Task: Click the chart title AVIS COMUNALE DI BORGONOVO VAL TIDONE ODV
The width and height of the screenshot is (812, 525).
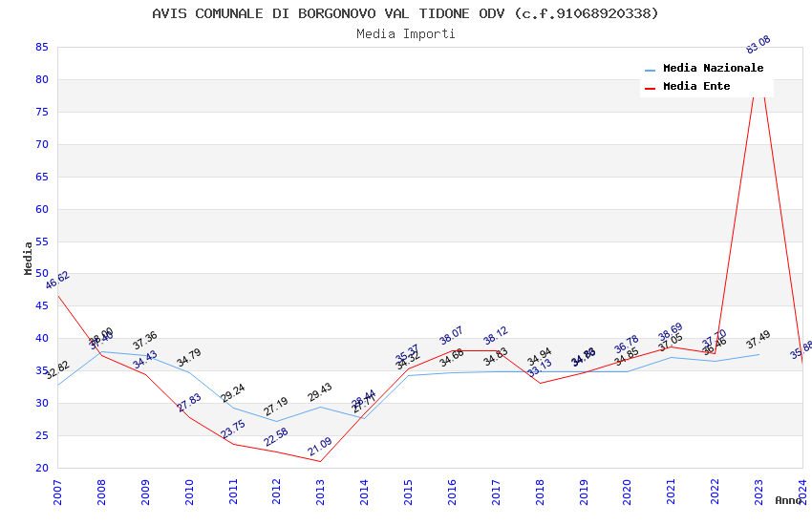Action: pyautogui.click(x=405, y=13)
